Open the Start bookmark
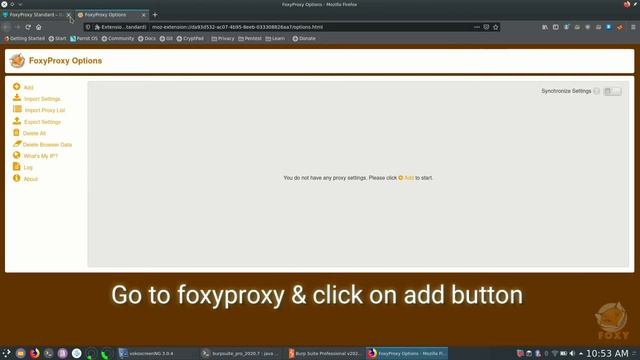Image resolution: width=640 pixels, height=360 pixels. [58, 38]
